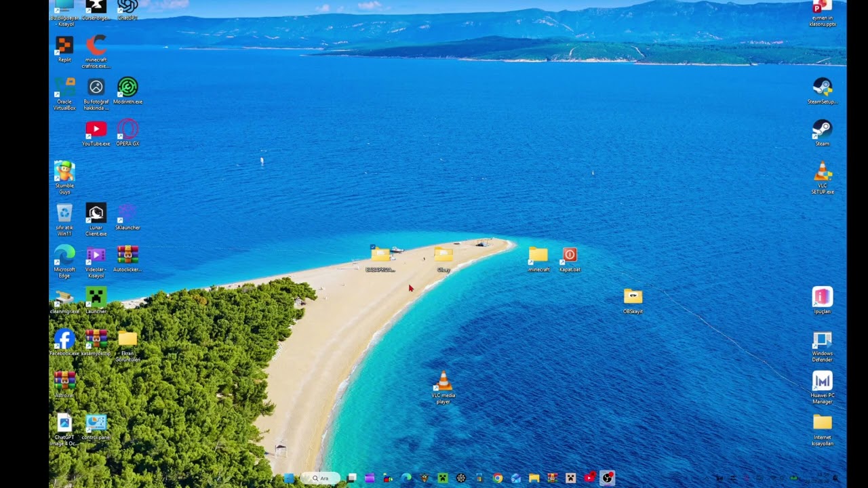The height and width of the screenshot is (488, 868).
Task: Open the .minecraft folder
Action: 538,259
